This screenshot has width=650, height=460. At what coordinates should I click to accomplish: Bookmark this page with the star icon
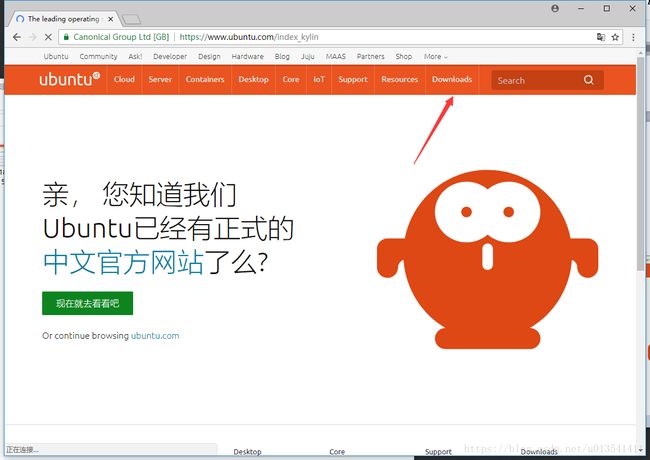tap(615, 37)
